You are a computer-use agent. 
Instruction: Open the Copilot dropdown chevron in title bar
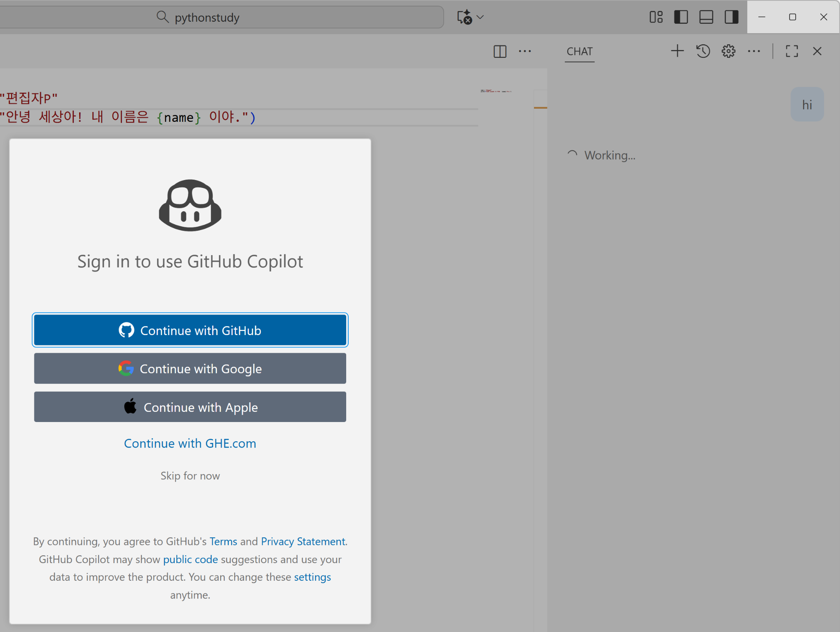480,17
